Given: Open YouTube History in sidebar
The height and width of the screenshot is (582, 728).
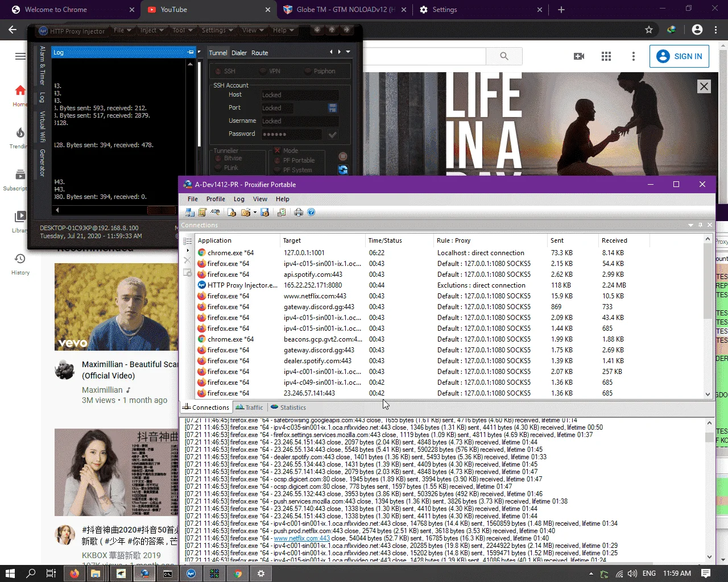Looking at the screenshot, I should [x=20, y=264].
